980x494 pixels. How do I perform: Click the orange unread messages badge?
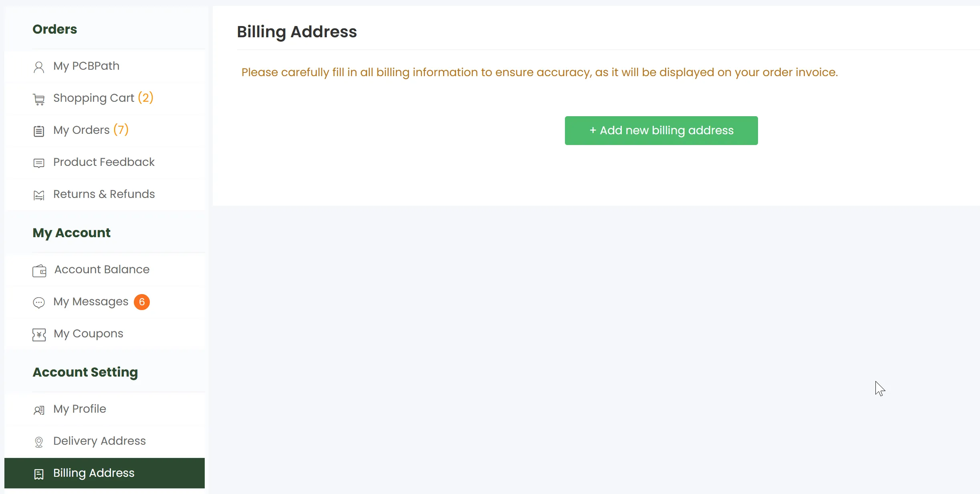(142, 302)
